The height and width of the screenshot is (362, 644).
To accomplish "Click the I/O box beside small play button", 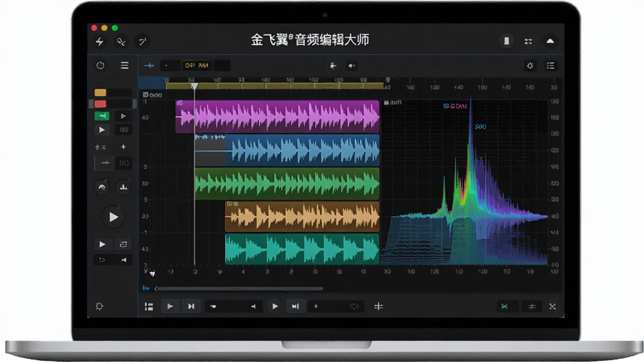I will [x=124, y=129].
